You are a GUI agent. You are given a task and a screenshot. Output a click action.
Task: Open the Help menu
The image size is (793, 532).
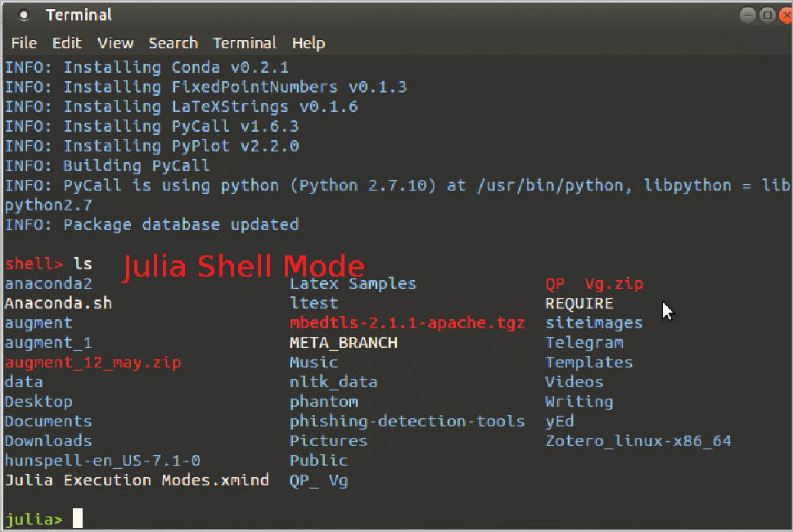[308, 43]
